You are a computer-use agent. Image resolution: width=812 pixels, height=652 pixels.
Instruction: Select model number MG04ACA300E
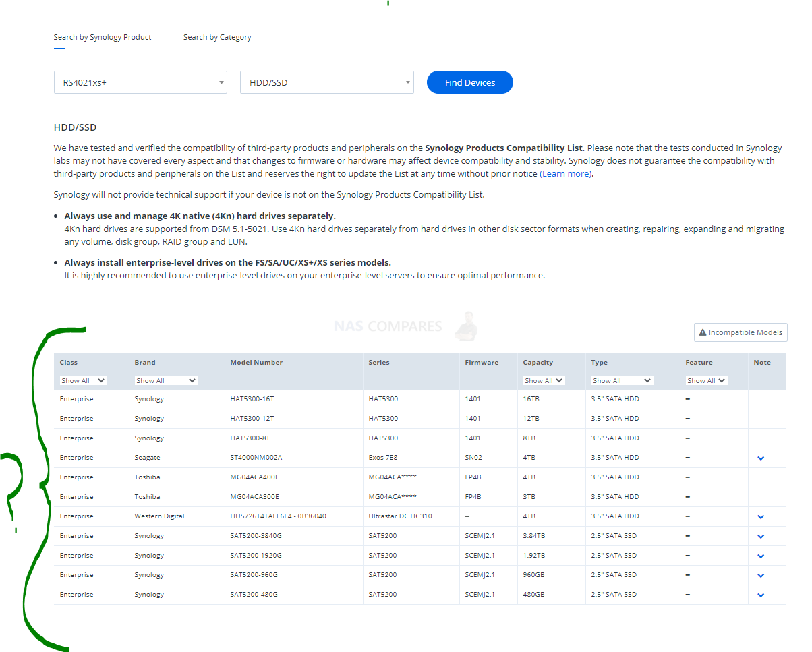(255, 497)
